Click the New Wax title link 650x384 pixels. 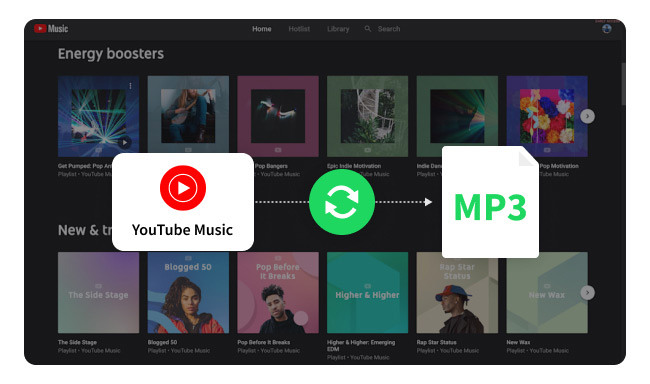[x=518, y=343]
